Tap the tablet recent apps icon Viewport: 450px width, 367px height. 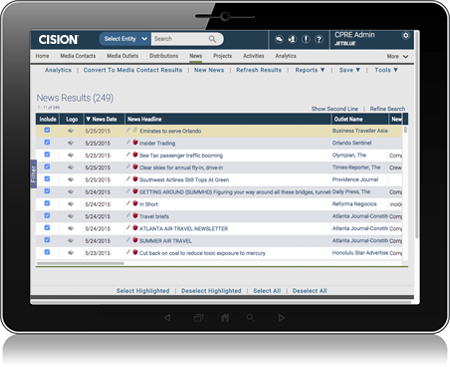click(x=199, y=318)
